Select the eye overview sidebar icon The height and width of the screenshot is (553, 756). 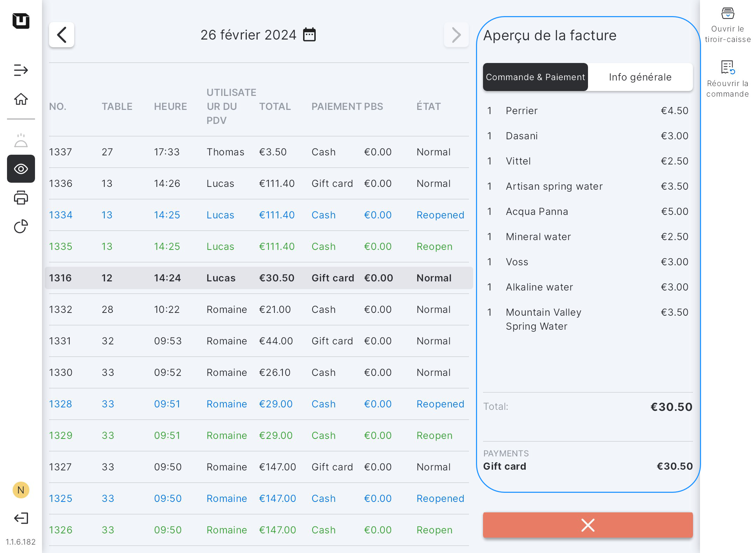point(21,169)
